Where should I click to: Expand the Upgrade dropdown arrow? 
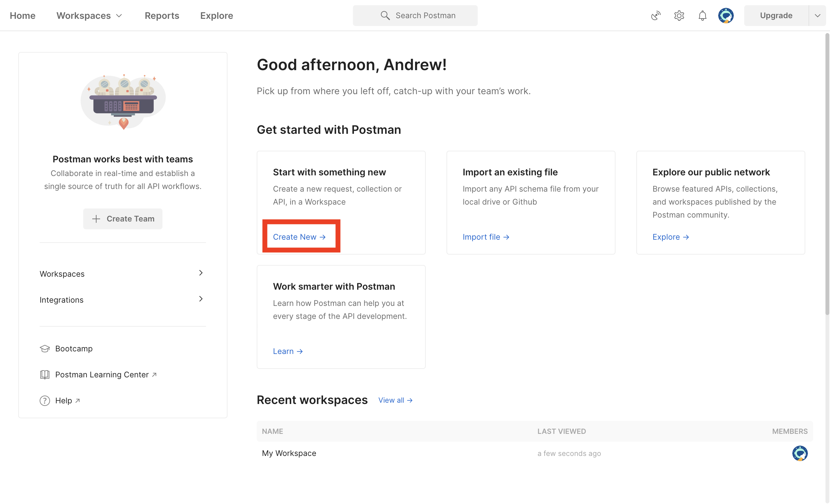click(x=818, y=16)
